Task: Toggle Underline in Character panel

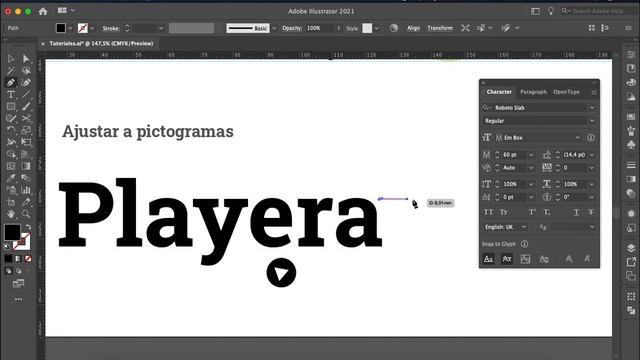Action: tap(576, 212)
